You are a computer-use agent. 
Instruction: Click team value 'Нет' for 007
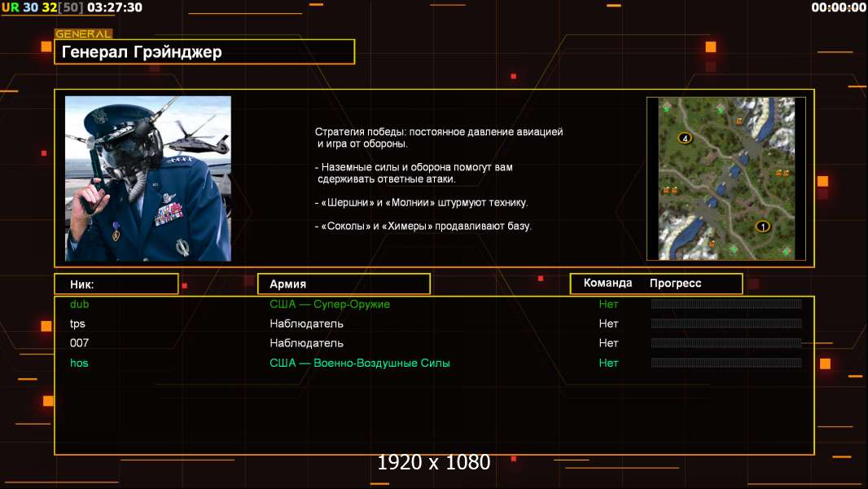pos(608,343)
